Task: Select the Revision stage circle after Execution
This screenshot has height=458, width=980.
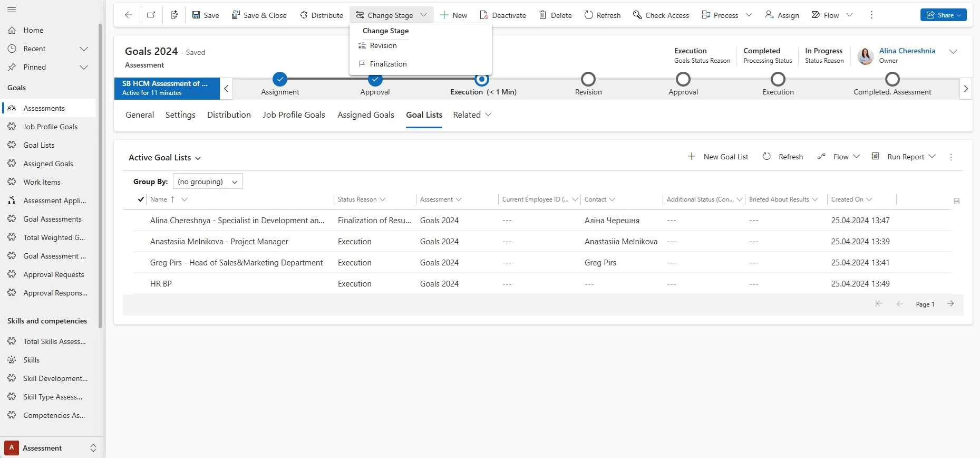Action: point(588,80)
